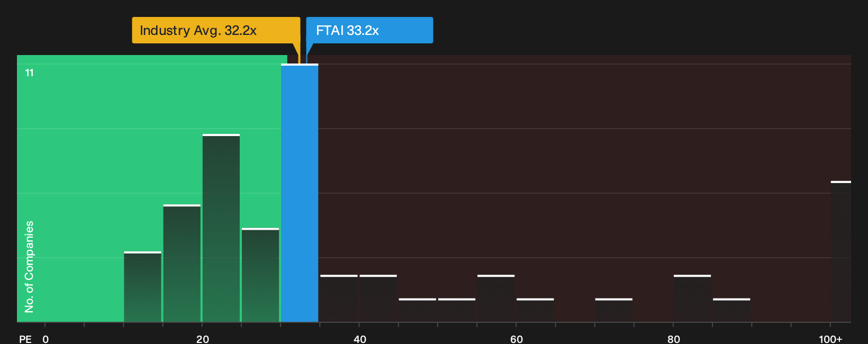Click the 0 tick label on the PE axis
This screenshot has height=344, width=868.
(x=46, y=339)
